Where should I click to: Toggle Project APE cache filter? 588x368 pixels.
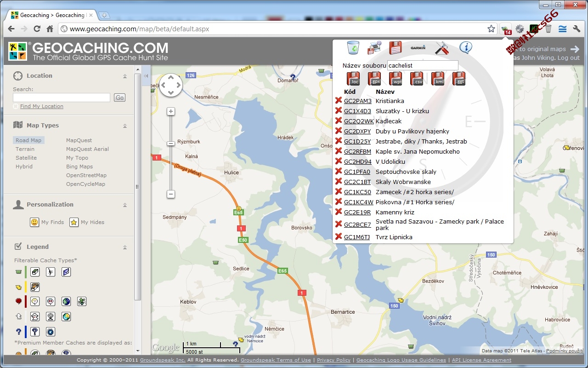51,272
